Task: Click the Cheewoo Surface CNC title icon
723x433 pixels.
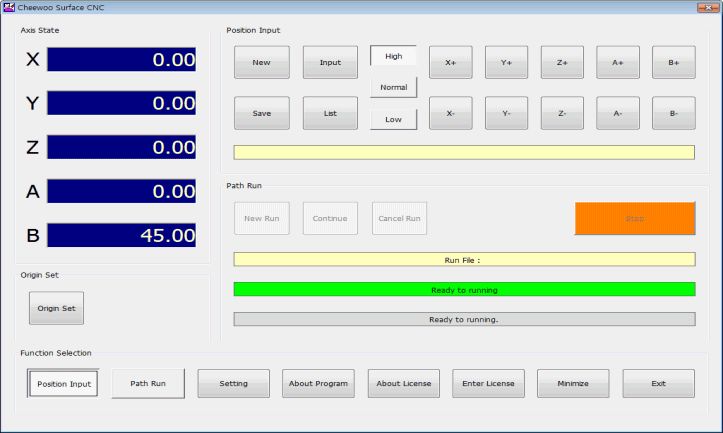Action: point(9,8)
